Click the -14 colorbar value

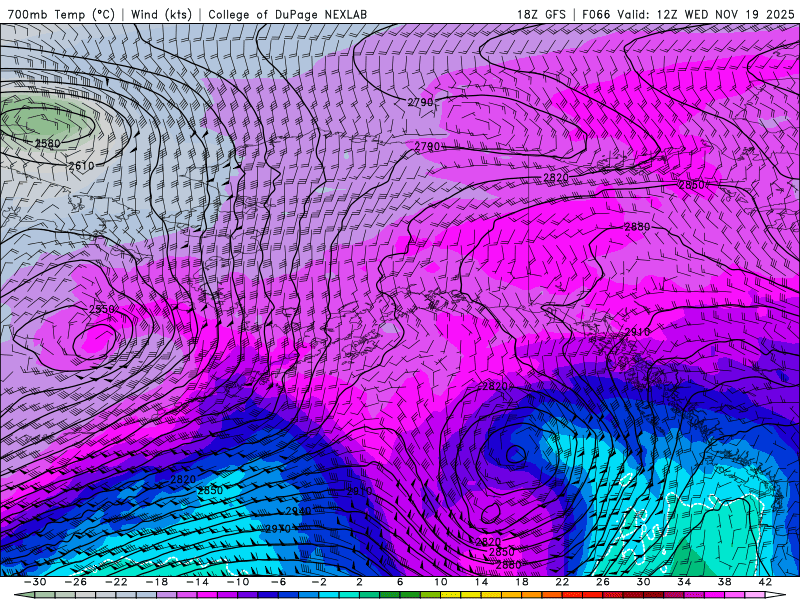click(x=197, y=582)
